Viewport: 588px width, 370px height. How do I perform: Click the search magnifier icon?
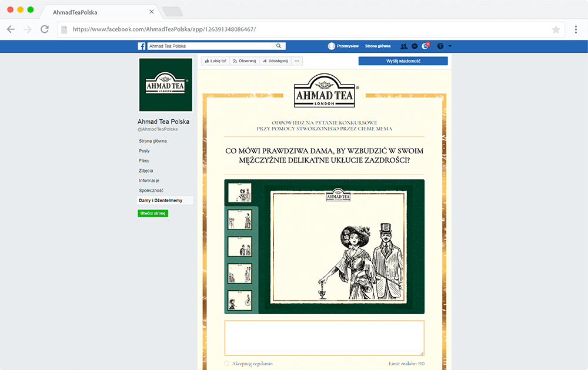point(279,46)
